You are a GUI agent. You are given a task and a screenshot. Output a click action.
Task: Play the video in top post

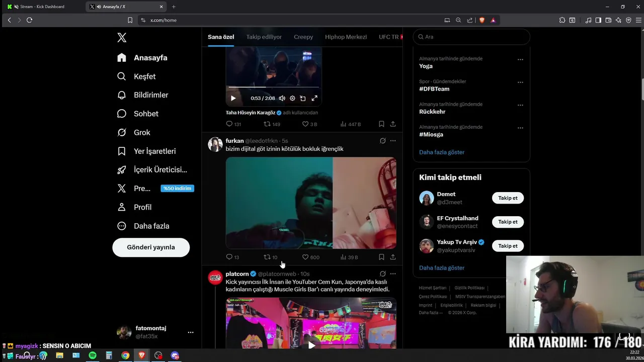click(x=233, y=98)
